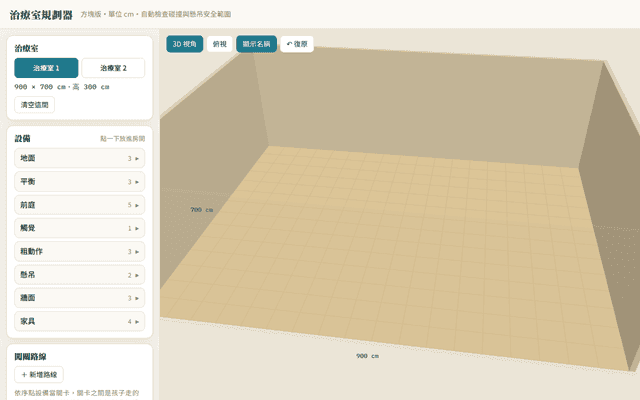Click the 700 cm depth label in the room

coord(202,209)
